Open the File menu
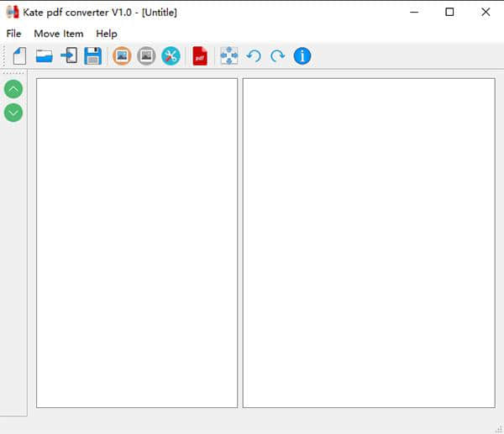 point(13,34)
